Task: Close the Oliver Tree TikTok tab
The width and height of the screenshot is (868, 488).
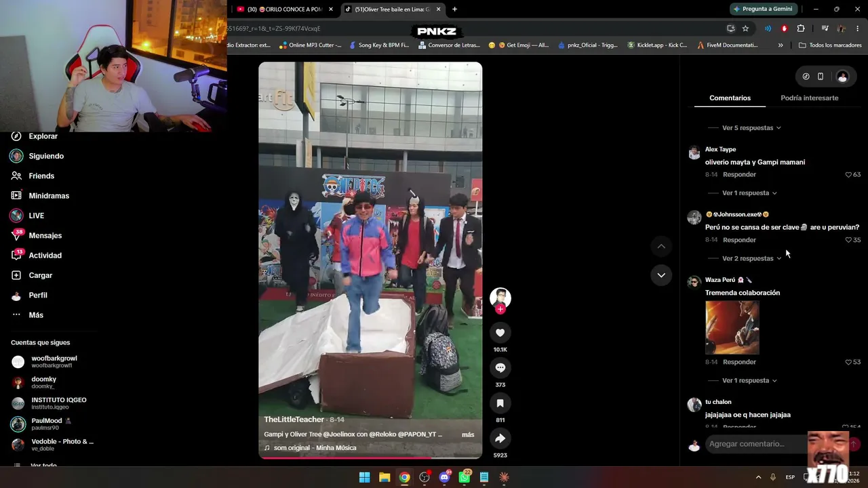Action: click(x=438, y=9)
